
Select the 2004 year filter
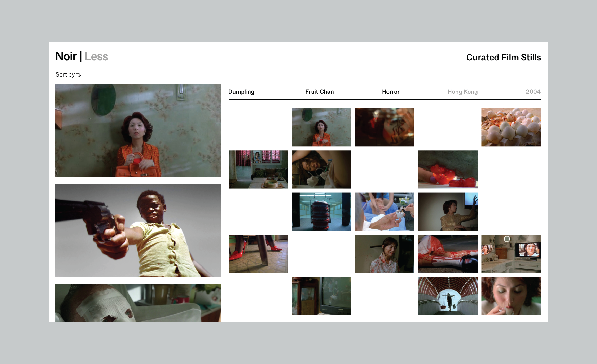[533, 92]
